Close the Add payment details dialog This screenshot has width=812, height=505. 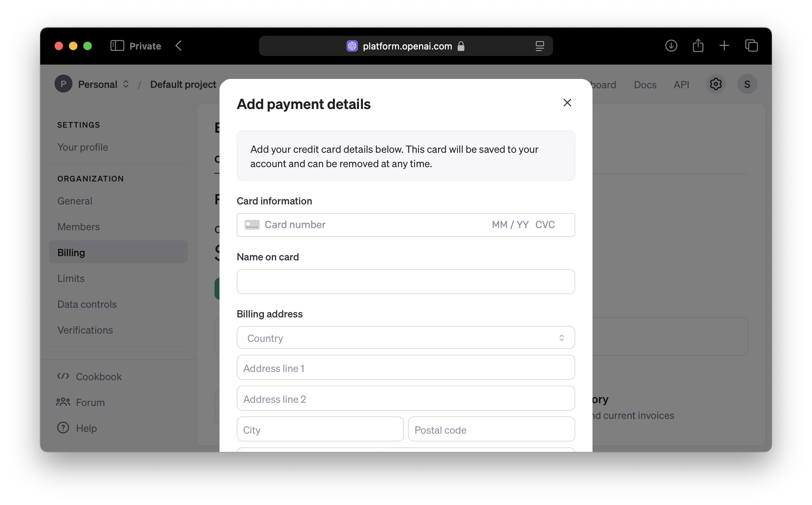tap(567, 103)
